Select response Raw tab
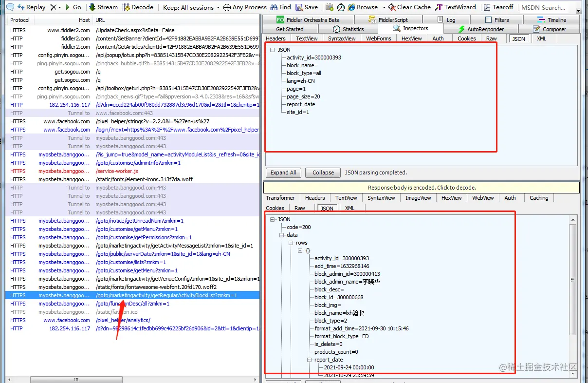This screenshot has width=588, height=383. (300, 208)
